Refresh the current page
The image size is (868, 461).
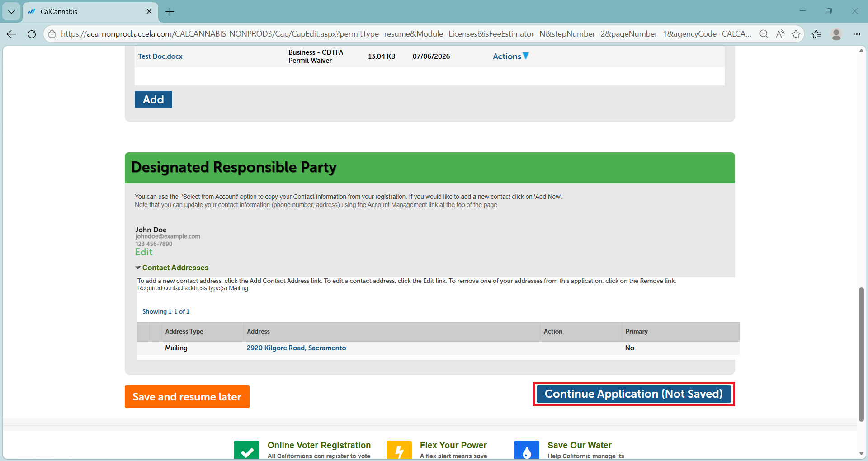pos(32,34)
